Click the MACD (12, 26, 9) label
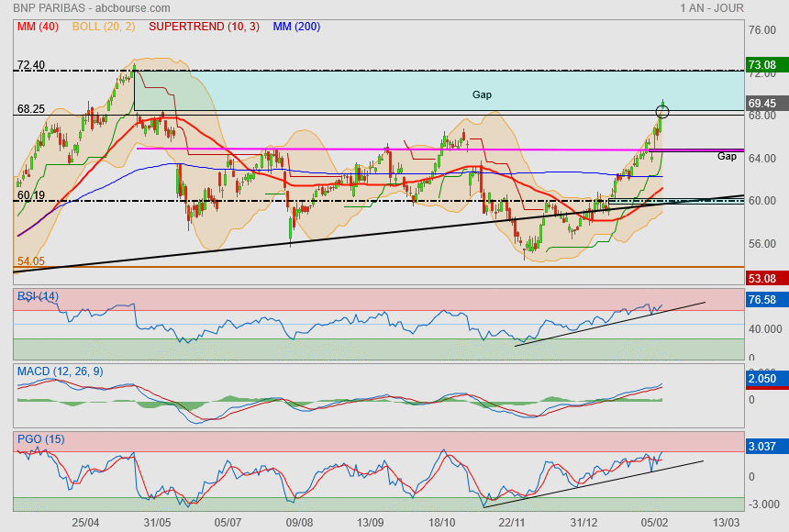 coord(60,371)
